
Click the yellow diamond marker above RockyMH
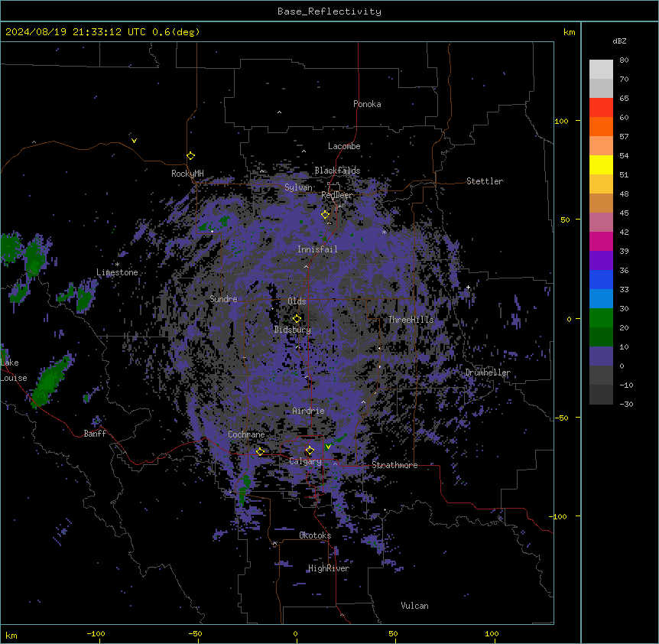[x=191, y=155]
